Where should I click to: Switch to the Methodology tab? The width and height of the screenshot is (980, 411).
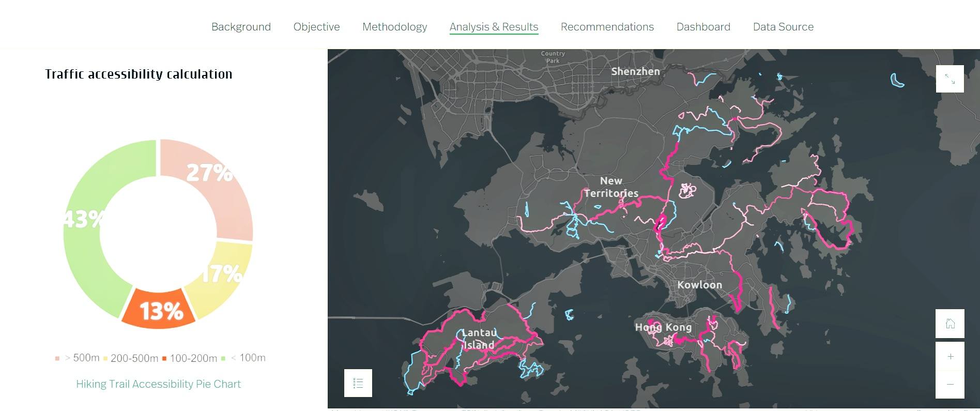pyautogui.click(x=394, y=27)
